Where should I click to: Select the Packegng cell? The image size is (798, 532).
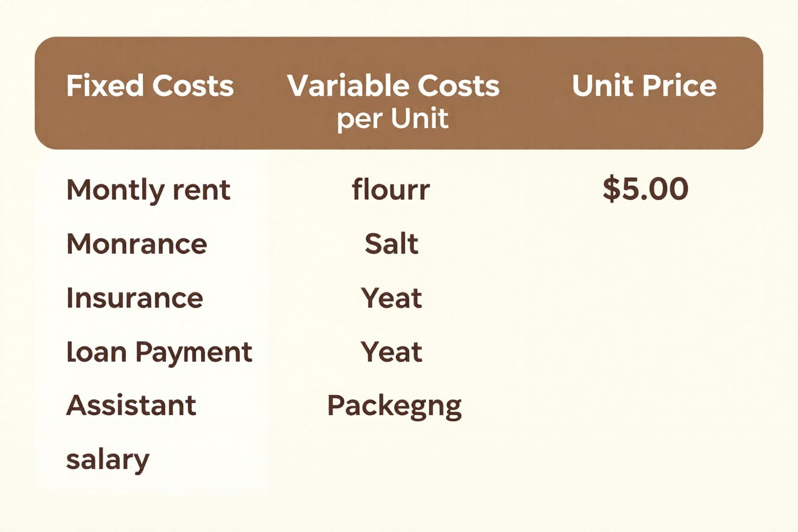pos(394,407)
